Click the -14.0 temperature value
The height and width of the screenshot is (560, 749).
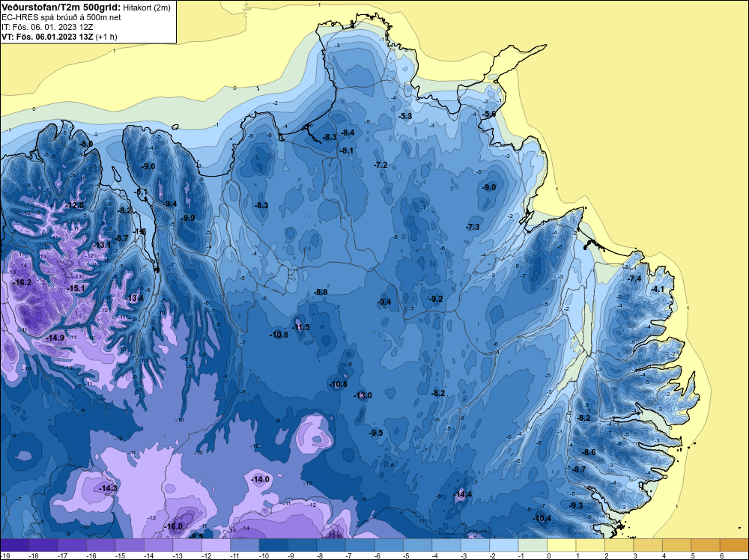point(261,479)
